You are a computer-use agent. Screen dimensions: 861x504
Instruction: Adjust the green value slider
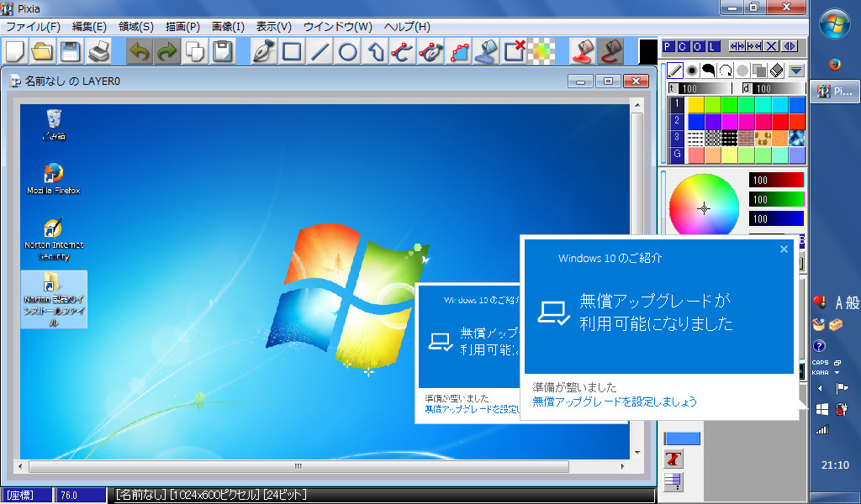pyautogui.click(x=776, y=200)
